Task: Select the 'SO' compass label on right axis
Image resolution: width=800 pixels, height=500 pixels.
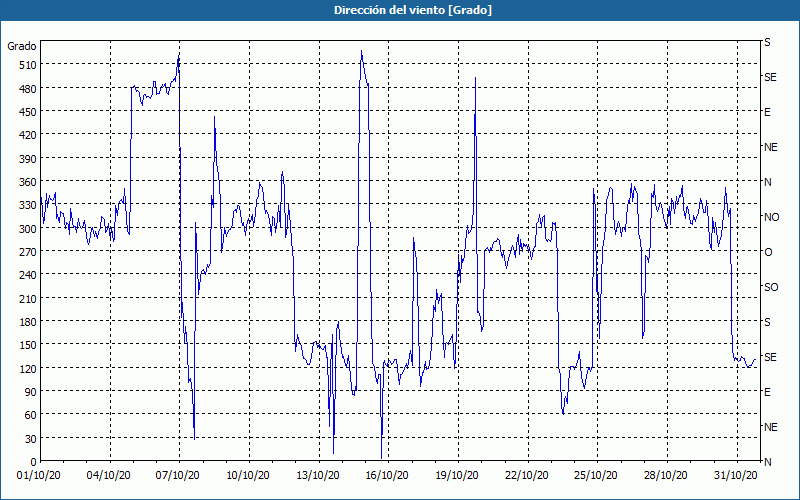Action: tap(771, 287)
